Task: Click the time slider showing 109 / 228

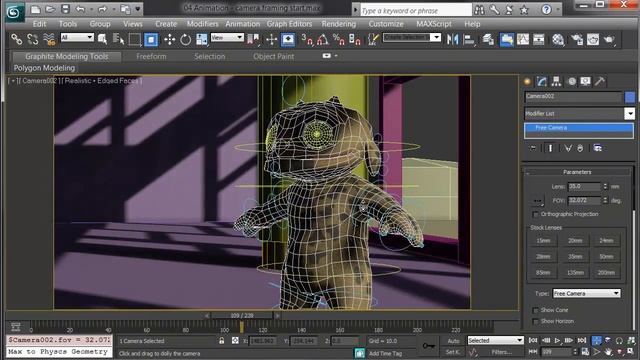Action: click(242, 316)
